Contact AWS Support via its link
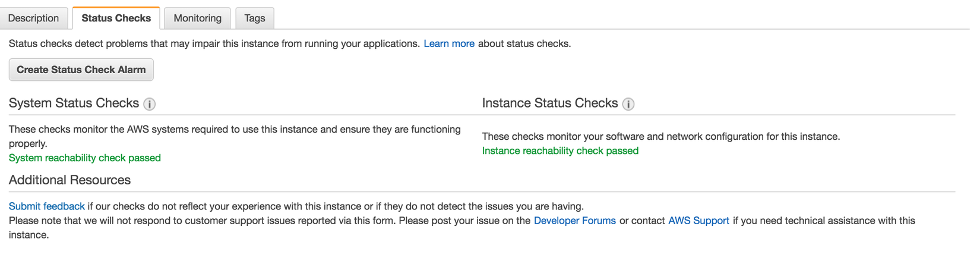This screenshot has width=980, height=267. (698, 221)
